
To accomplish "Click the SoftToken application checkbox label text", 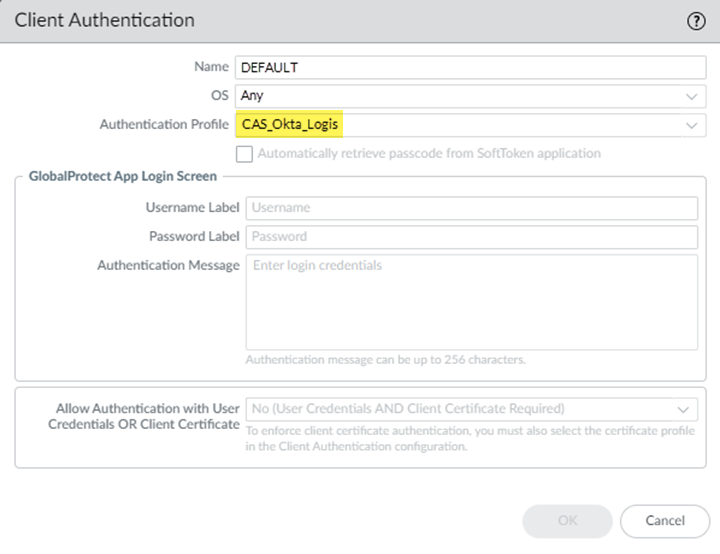I will 429,154.
